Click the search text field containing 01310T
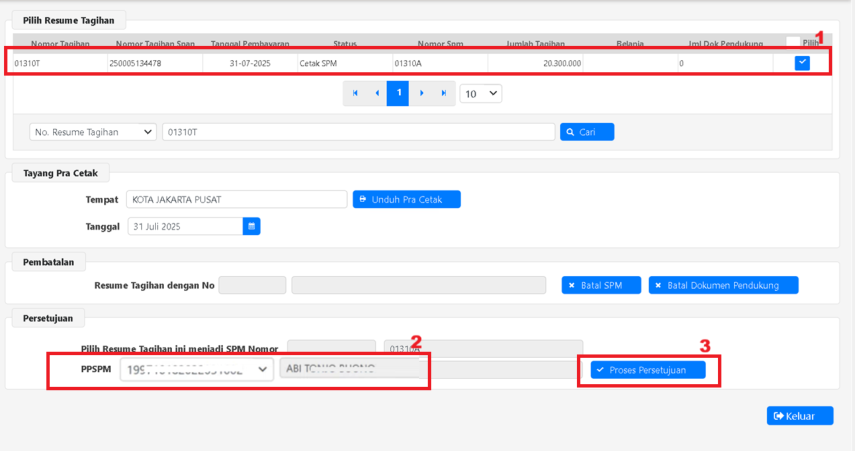 (x=357, y=132)
